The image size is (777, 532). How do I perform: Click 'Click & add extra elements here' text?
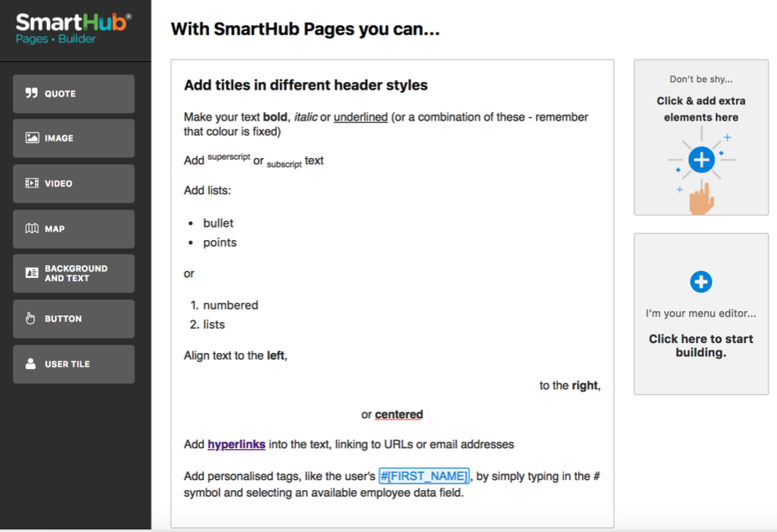click(x=701, y=109)
